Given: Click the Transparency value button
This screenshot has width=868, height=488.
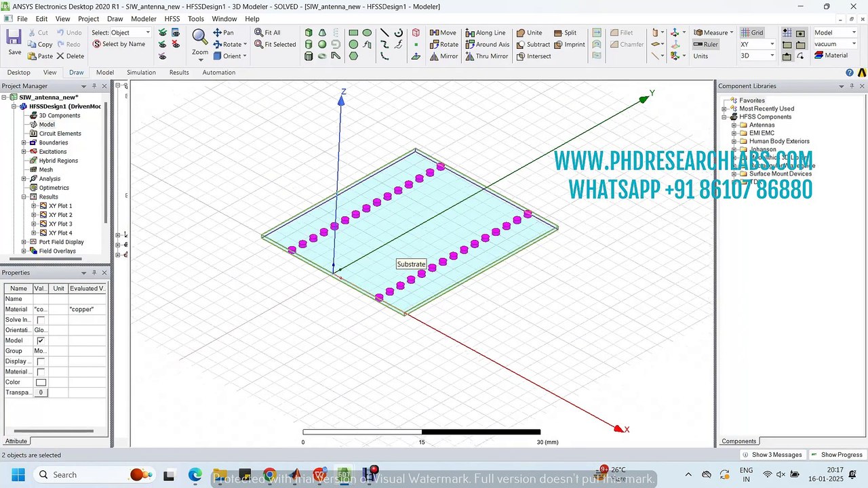Looking at the screenshot, I should point(41,392).
